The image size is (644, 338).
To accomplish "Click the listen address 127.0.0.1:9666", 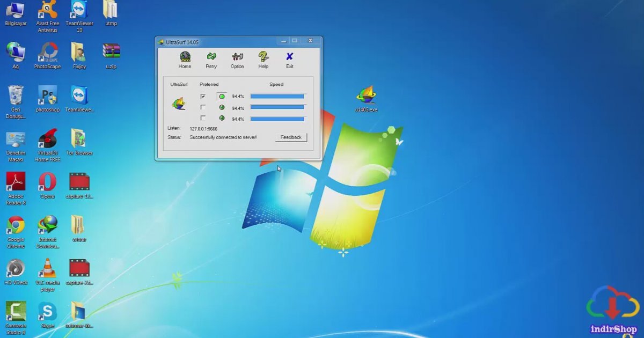I will [x=203, y=128].
